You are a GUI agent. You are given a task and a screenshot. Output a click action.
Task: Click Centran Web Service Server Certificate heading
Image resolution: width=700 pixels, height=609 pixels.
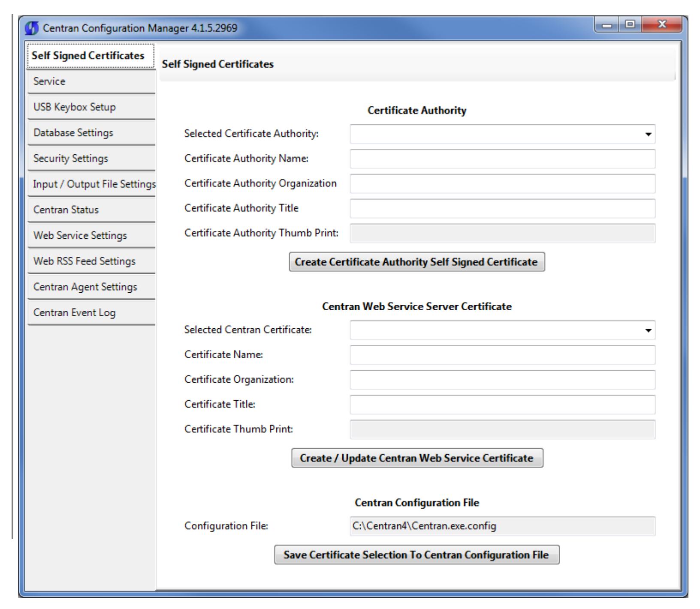tap(417, 307)
